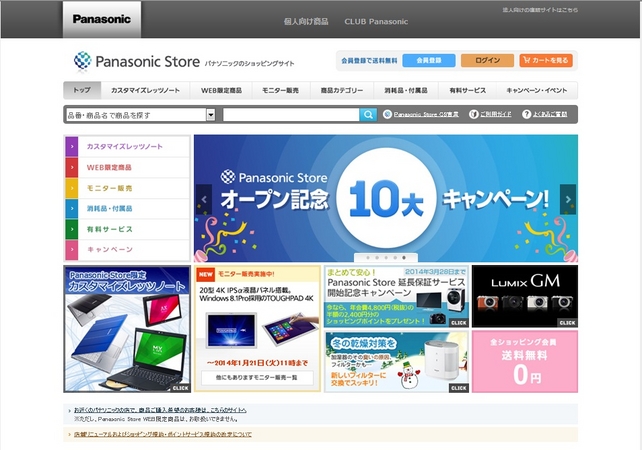Click the Panasonic Store title text

click(x=147, y=61)
